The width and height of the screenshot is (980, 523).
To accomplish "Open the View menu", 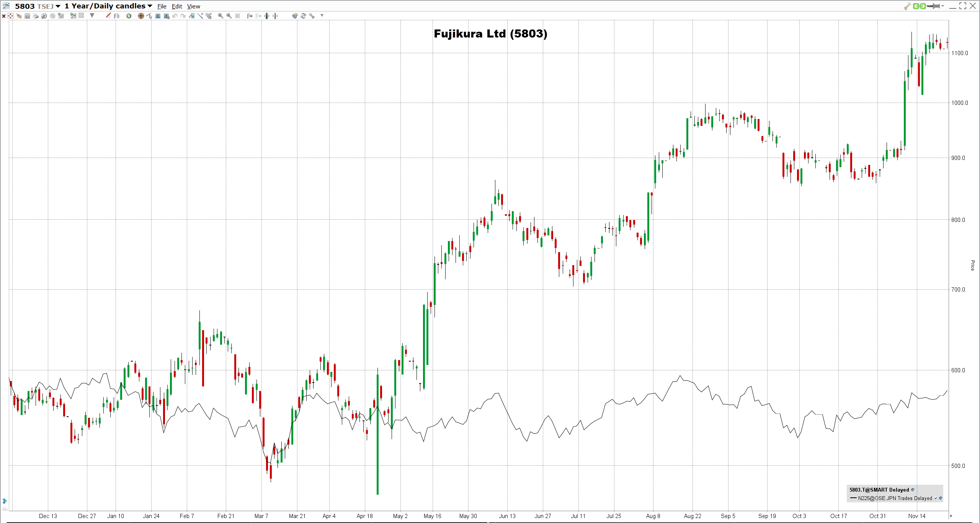I will point(193,6).
